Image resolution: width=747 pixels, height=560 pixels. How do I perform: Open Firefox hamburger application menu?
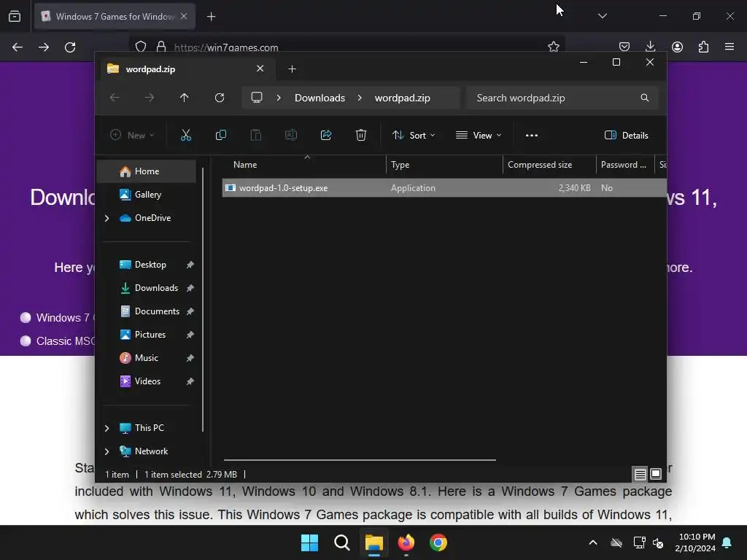(729, 47)
